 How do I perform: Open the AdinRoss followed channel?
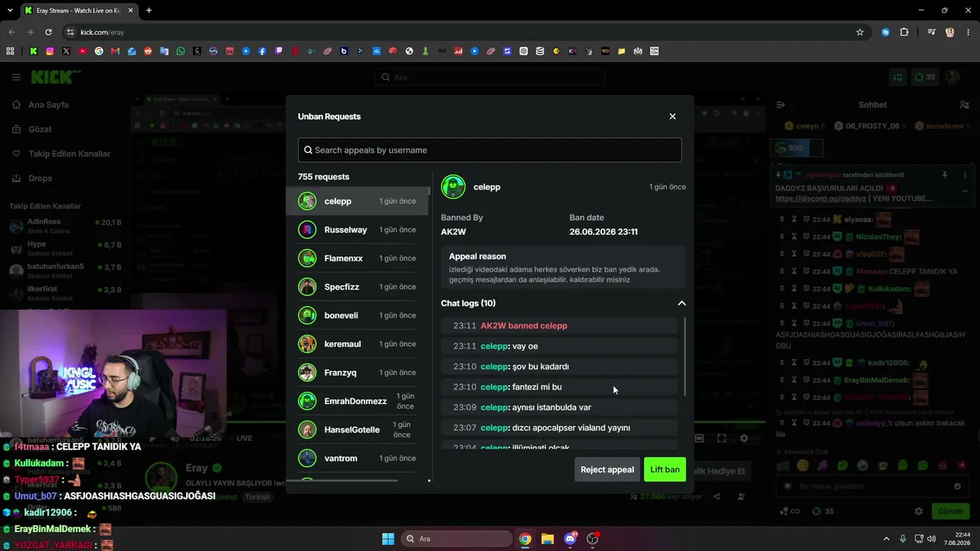click(65, 226)
